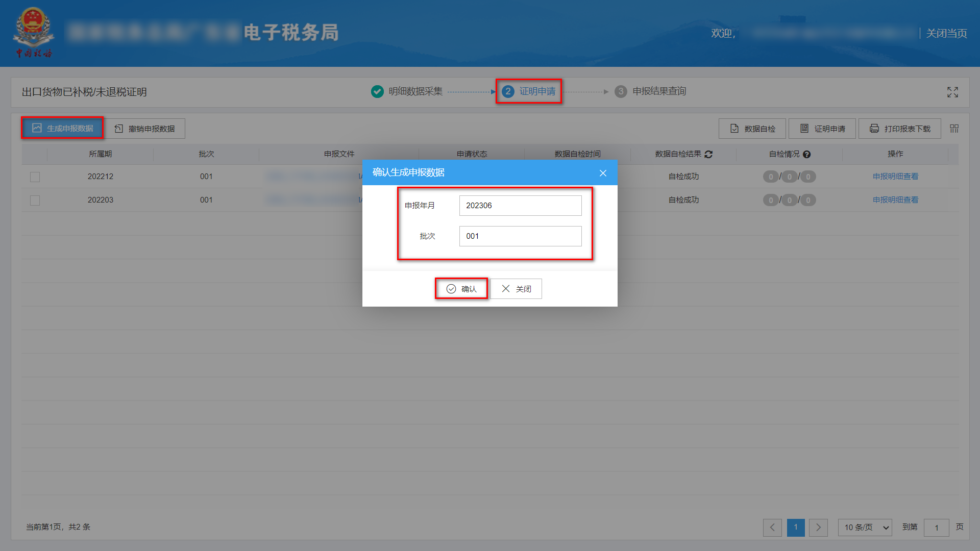
Task: Click the 撤销申报数据 button
Action: click(145, 129)
